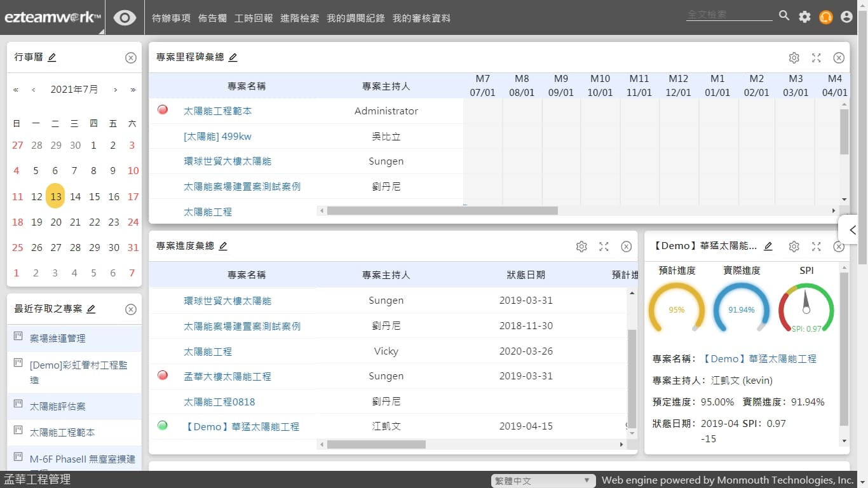Open settings gear of 專案里程碑彙總 panel
868x488 pixels.
pos(794,58)
